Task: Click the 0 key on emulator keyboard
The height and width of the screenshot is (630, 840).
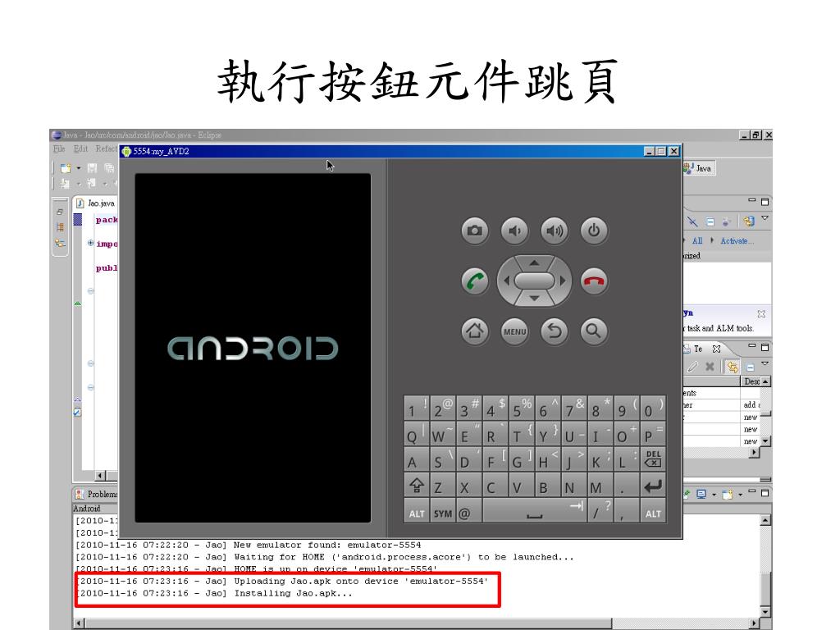Action: [x=653, y=409]
